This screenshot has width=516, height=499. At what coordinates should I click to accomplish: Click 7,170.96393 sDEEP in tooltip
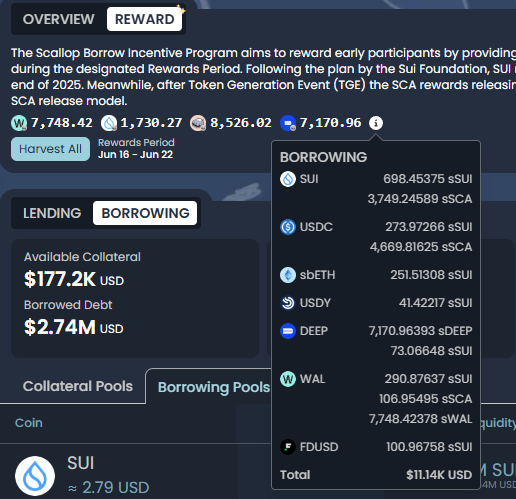420,331
